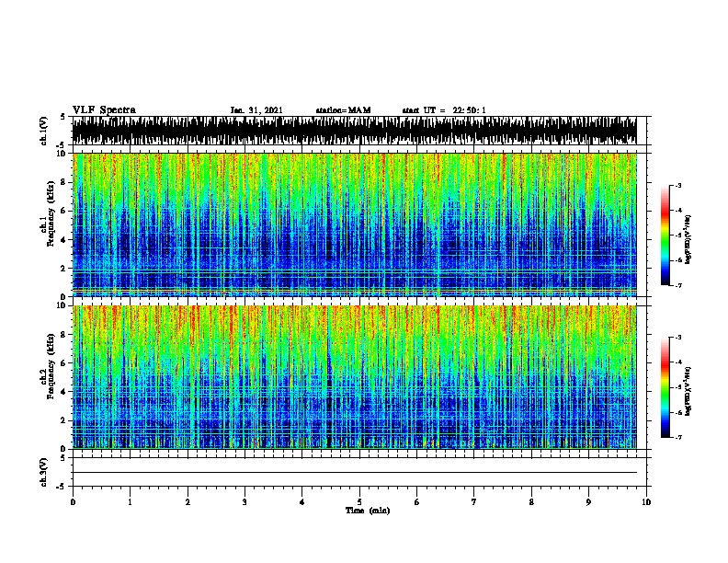Click time axis tick label "4"
The width and height of the screenshot is (728, 563).
(302, 502)
